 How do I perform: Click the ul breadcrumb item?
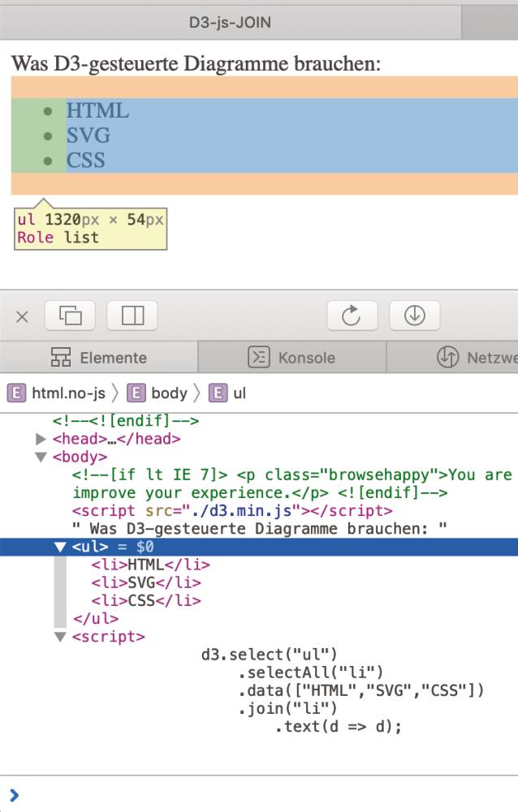pos(239,393)
